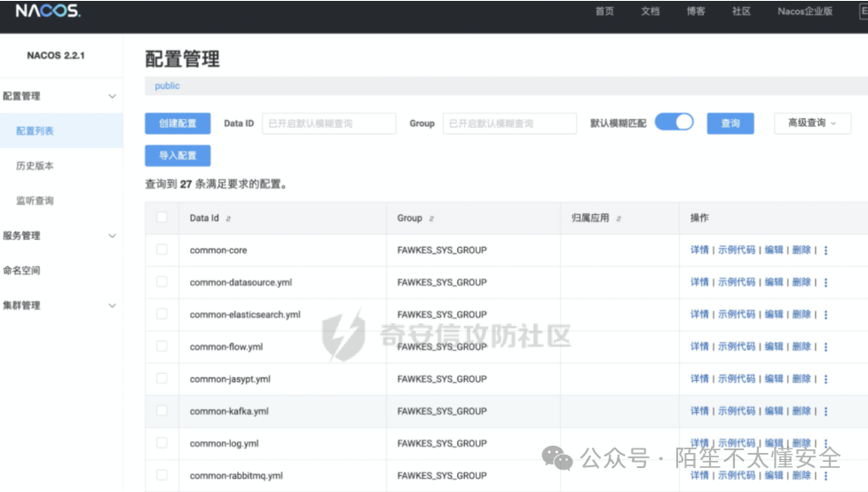Open more actions menu for common-datasource.yml
The width and height of the screenshot is (868, 492).
point(825,282)
